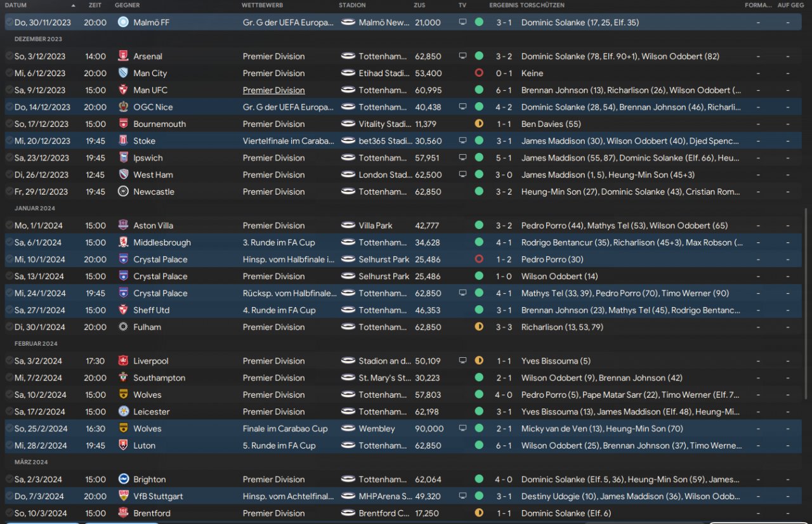This screenshot has width=812, height=524.
Task: Open the OGC Nice club badge
Action: [123, 107]
